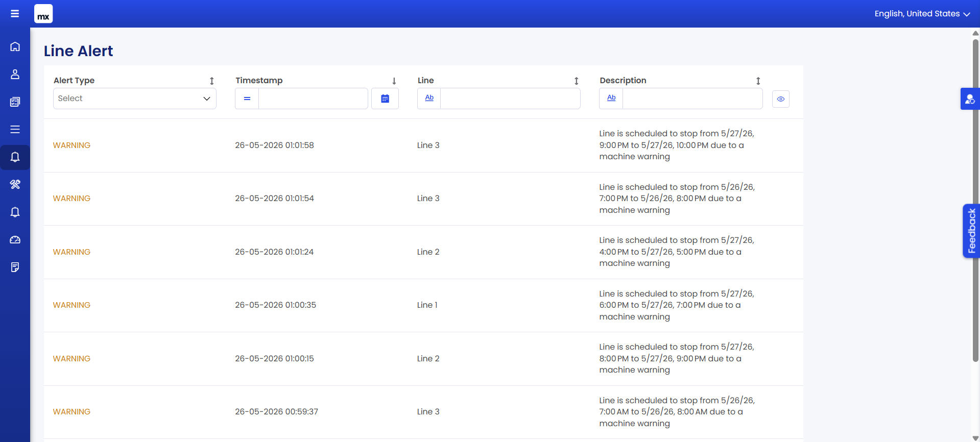This screenshot has width=980, height=442.
Task: Click WARNING in the 01:00:15 row
Action: pyautogui.click(x=71, y=359)
